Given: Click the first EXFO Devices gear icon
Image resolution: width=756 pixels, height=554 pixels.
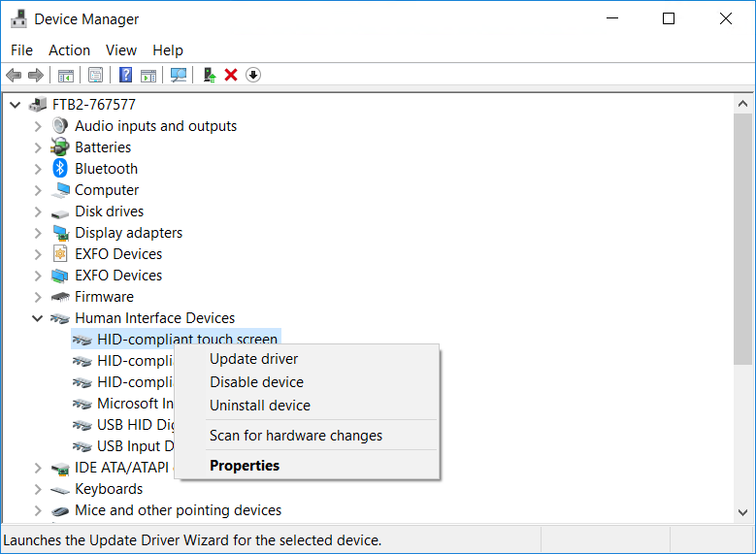Looking at the screenshot, I should tap(60, 253).
